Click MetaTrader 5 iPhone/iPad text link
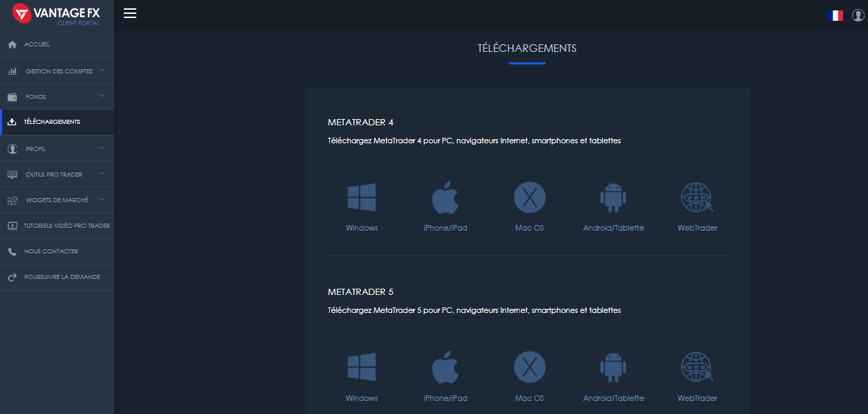The image size is (868, 414). click(445, 398)
